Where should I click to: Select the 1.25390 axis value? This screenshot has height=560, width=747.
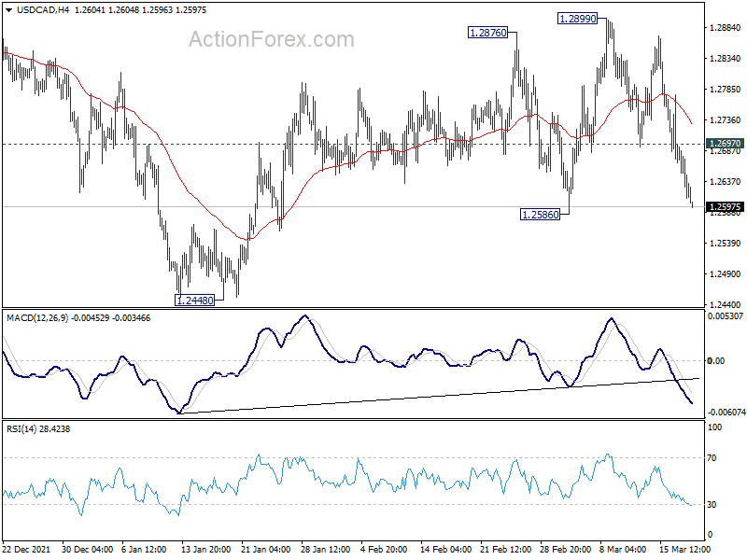pos(726,244)
